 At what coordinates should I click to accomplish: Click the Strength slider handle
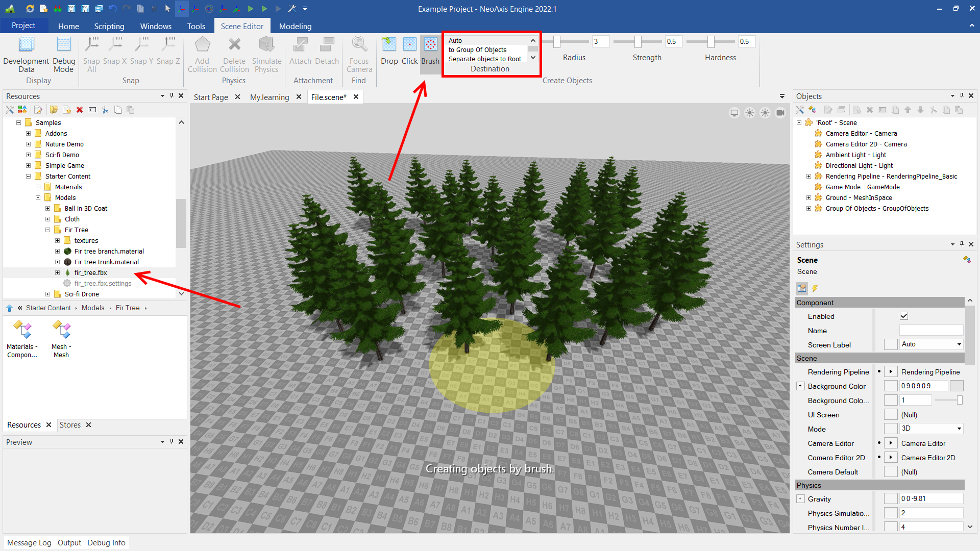pyautogui.click(x=638, y=42)
